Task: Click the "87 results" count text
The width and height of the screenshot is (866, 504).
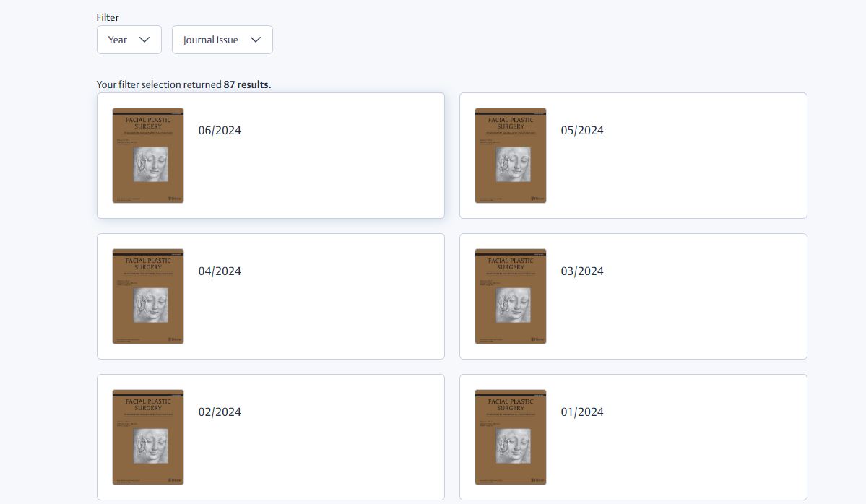Action: pyautogui.click(x=247, y=84)
